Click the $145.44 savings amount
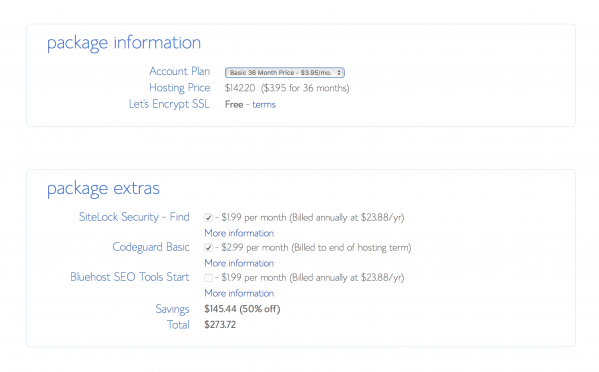Viewport: 599px width, 372px height. tap(220, 309)
